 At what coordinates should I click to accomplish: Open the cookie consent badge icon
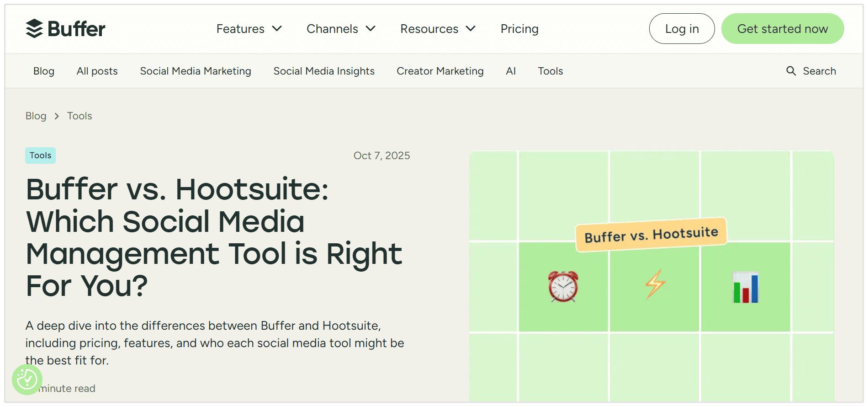point(27,379)
